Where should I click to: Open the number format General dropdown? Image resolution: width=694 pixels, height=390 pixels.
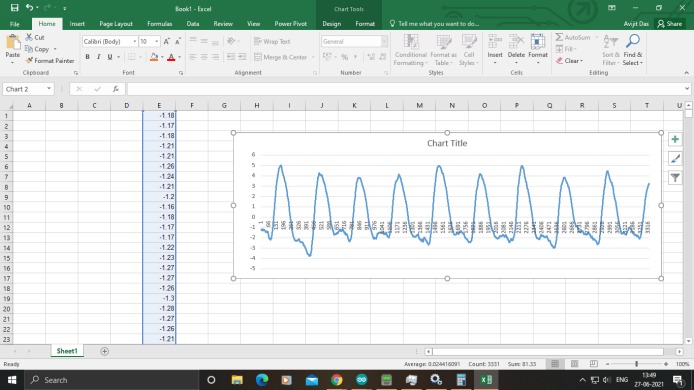click(384, 41)
